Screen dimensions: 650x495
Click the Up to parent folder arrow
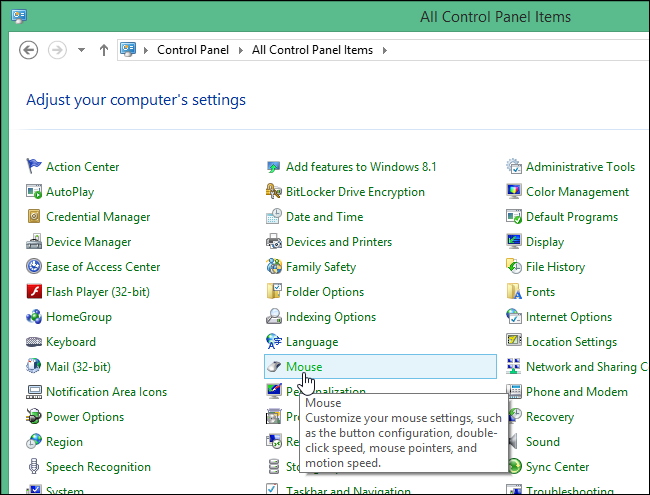(x=103, y=50)
